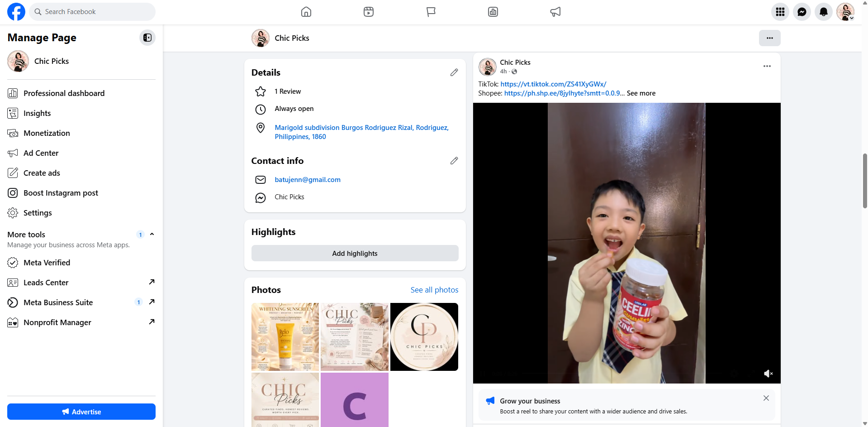868x427 pixels.
Task: Click the Chic Picks Messenger contact text
Action: [289, 197]
